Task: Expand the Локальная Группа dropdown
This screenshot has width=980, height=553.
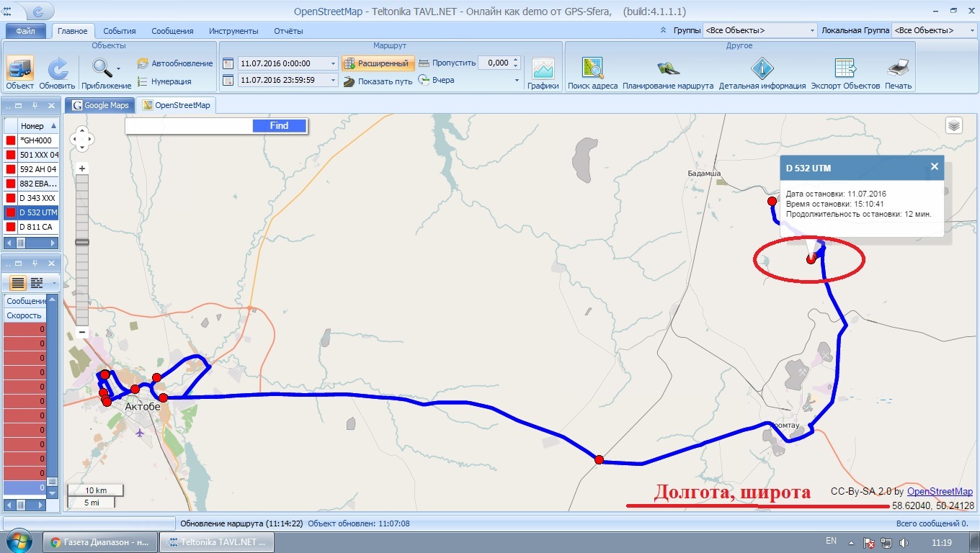Action: (x=971, y=30)
